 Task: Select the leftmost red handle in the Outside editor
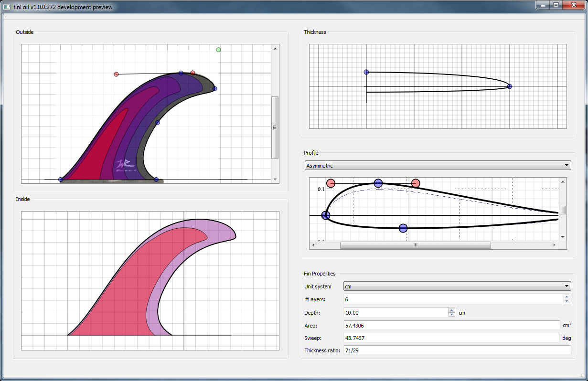pos(116,74)
